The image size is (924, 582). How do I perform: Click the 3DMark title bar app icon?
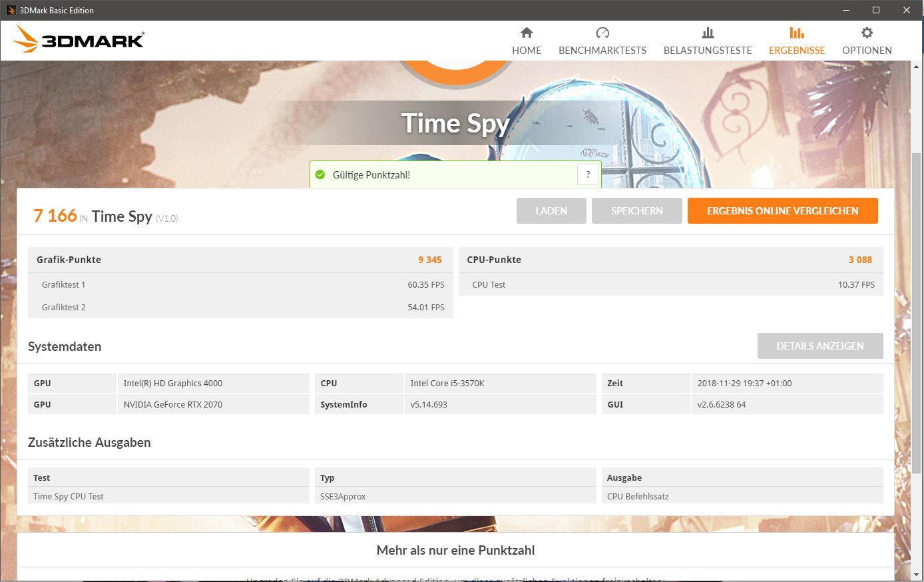pyautogui.click(x=11, y=10)
